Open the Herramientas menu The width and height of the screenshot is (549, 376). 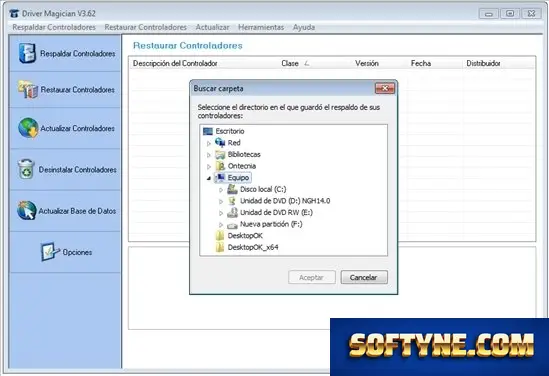261,27
